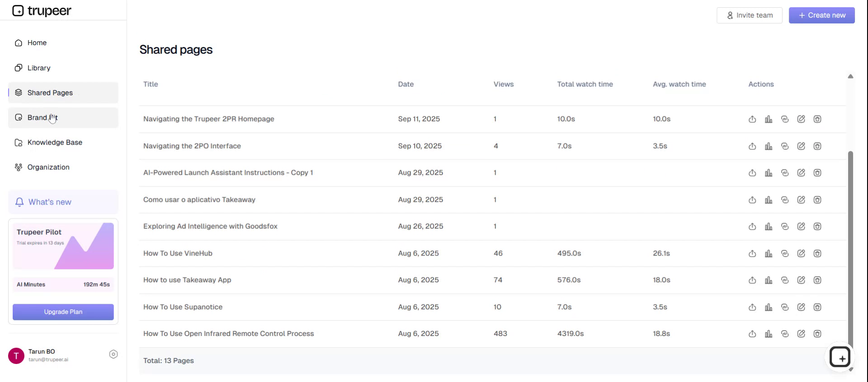Copy link for Exploring Ad Intelligence with Goodsfox
868x382 pixels.
click(785, 227)
